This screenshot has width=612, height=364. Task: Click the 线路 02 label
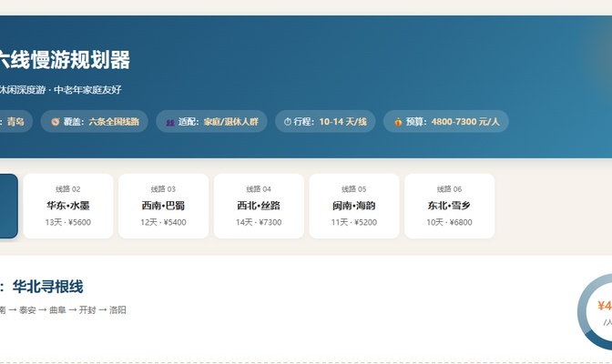tap(68, 189)
